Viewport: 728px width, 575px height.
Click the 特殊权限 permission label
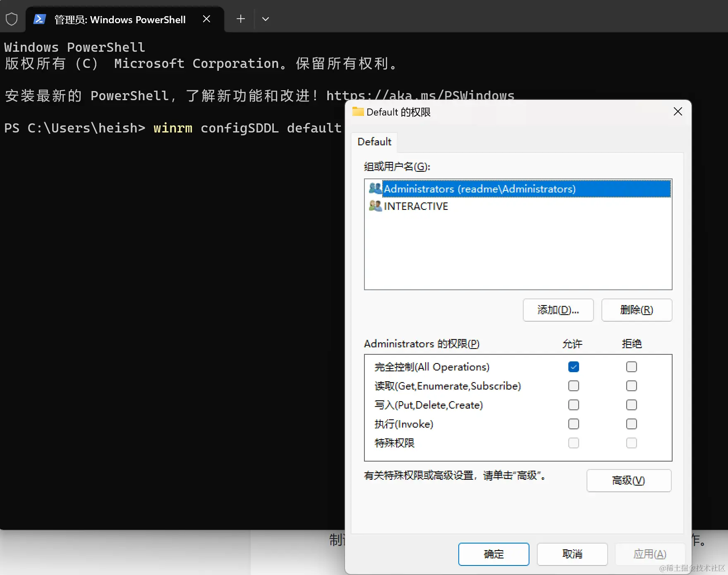(394, 443)
